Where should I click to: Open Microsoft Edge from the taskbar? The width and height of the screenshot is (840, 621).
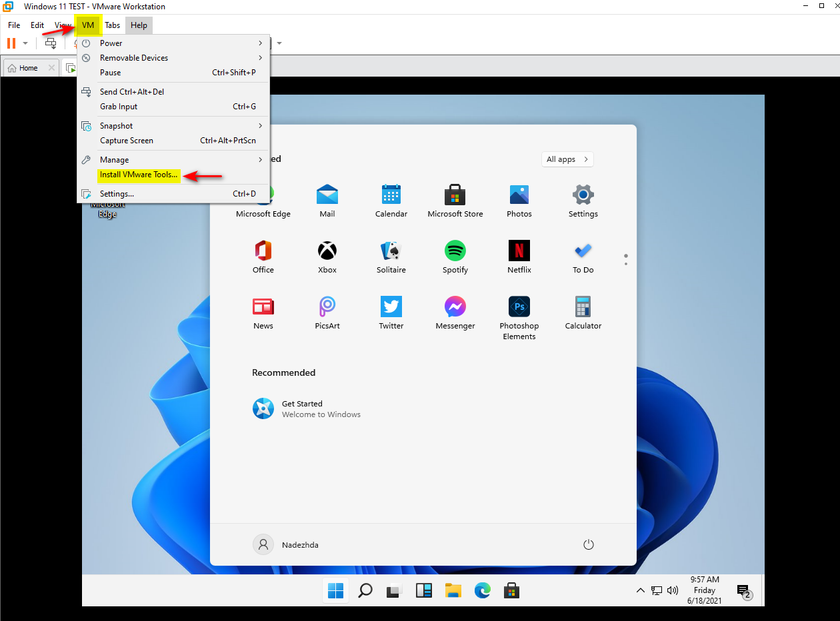click(482, 590)
